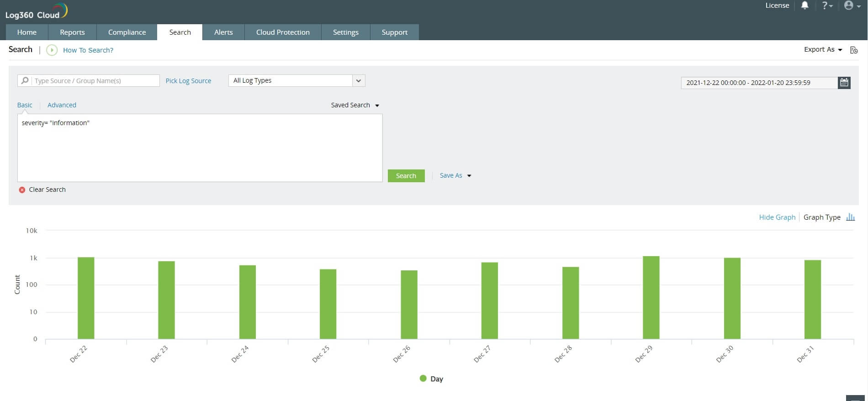This screenshot has height=401, width=868.
Task: Go to the Settings tab
Action: tap(346, 32)
